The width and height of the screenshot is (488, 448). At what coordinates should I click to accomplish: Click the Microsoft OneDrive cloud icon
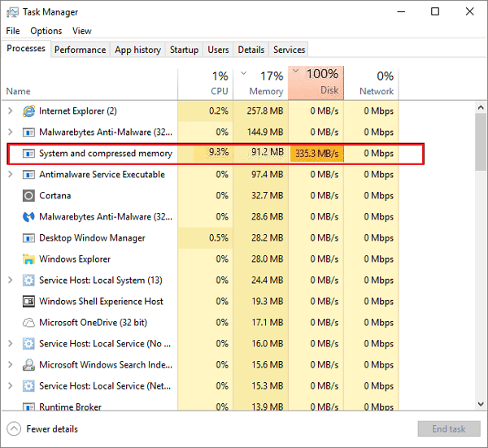pyautogui.click(x=28, y=323)
